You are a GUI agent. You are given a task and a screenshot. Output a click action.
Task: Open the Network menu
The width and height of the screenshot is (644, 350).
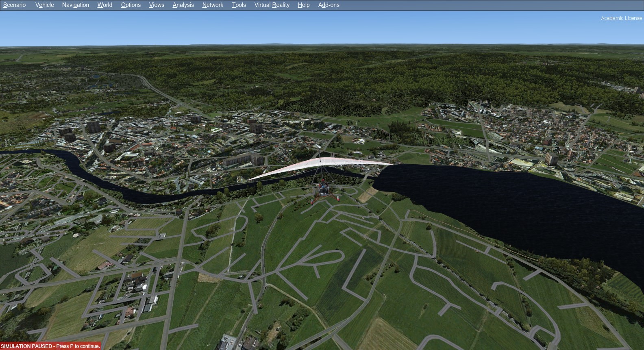click(213, 5)
